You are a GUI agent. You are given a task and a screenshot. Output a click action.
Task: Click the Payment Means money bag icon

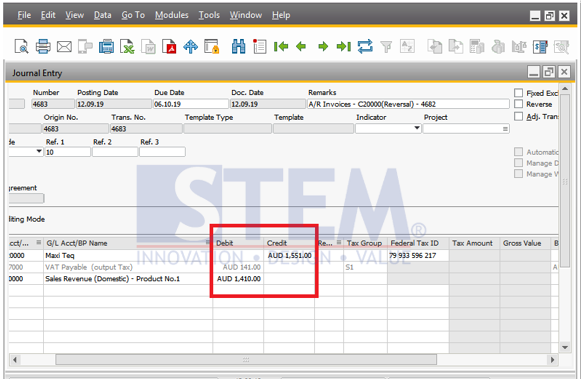(498, 47)
